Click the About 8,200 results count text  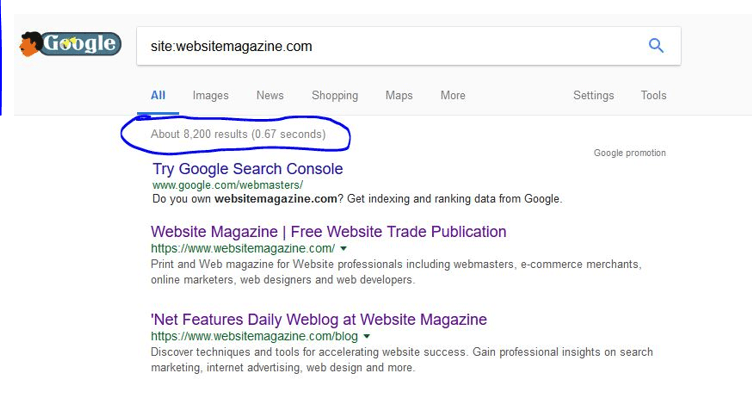[238, 134]
